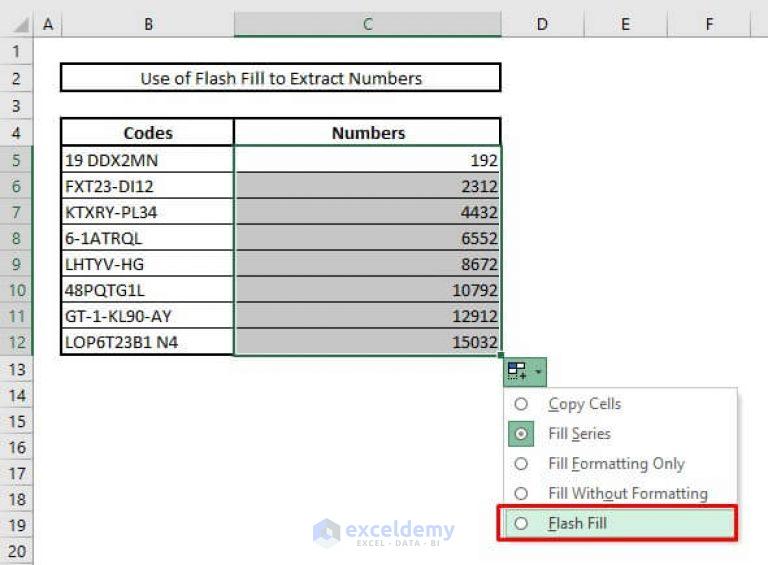Click the title cell 'Use of Flash Fill to Extract Numbers'

281,78
